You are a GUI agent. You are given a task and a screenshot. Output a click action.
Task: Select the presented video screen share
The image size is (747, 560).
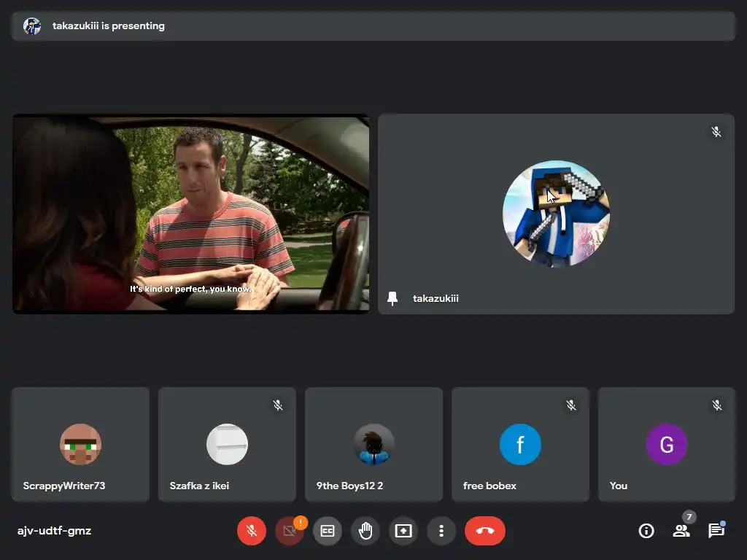(x=190, y=214)
